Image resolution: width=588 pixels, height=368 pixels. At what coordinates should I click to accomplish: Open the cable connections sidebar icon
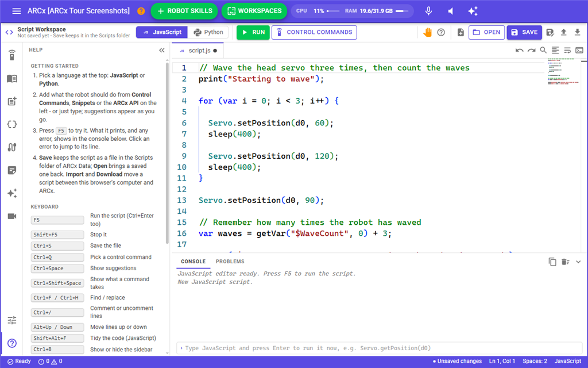[x=12, y=147]
